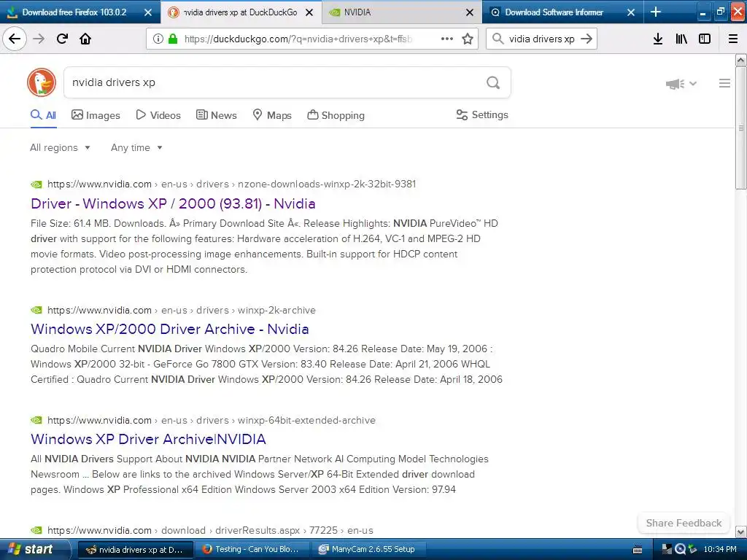747x560 pixels.
Task: Close the Download Software Informer tab
Action: 631,12
